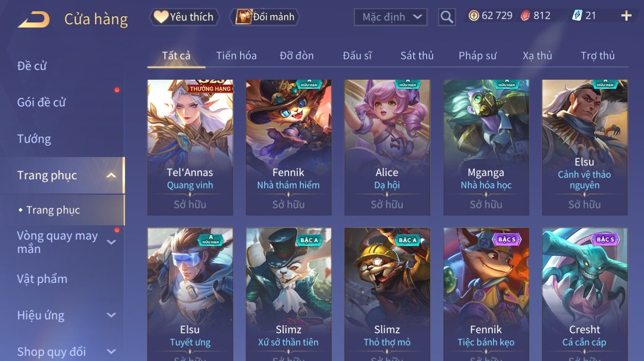Expand the Hiệu ứng sidebar section

click(111, 315)
